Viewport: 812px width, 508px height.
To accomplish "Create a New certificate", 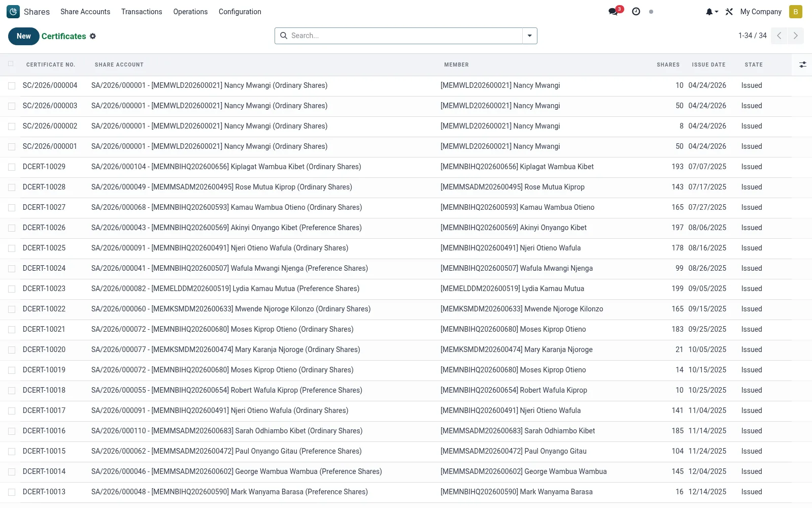I will pyautogui.click(x=24, y=36).
